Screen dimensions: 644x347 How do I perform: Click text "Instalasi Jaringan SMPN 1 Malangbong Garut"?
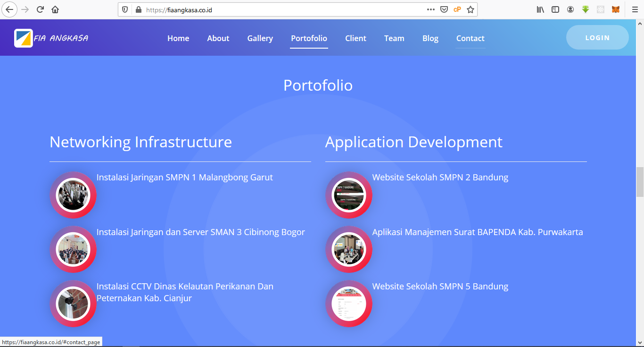185,178
